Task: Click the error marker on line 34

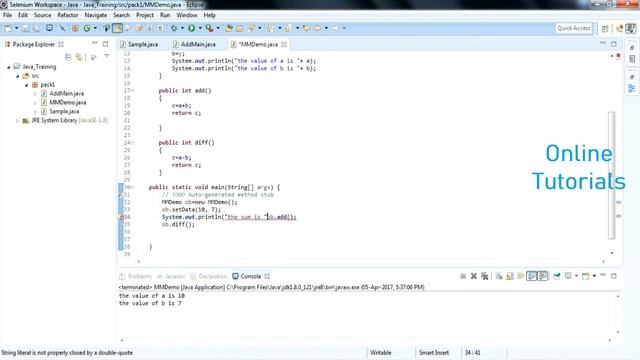Action: (x=121, y=217)
